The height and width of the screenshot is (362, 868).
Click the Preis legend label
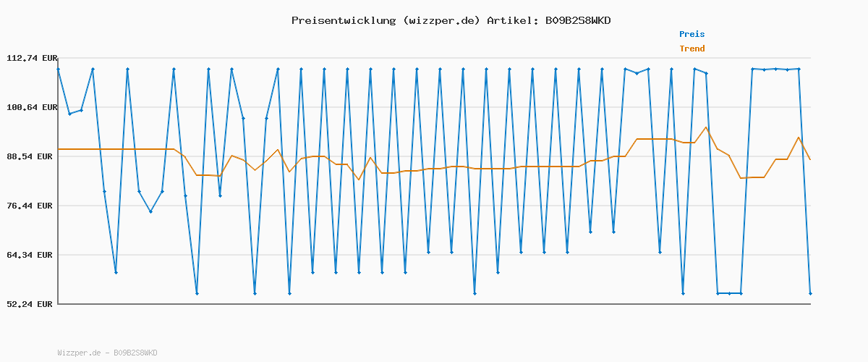692,34
